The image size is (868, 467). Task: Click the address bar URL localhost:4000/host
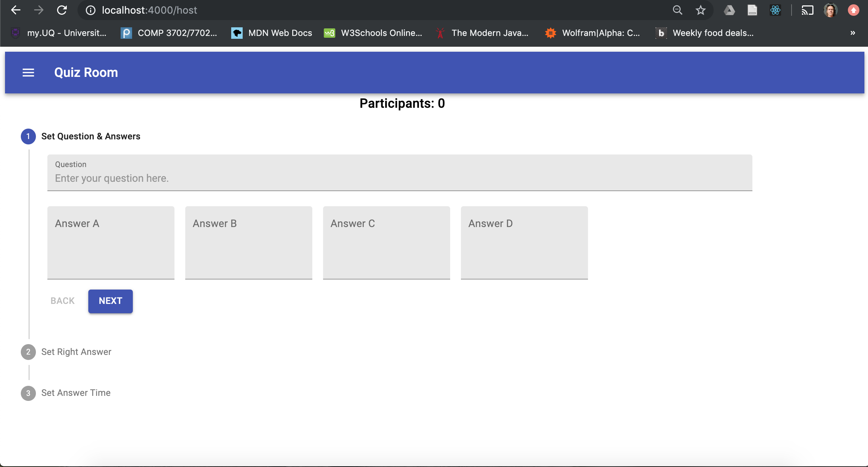point(149,10)
